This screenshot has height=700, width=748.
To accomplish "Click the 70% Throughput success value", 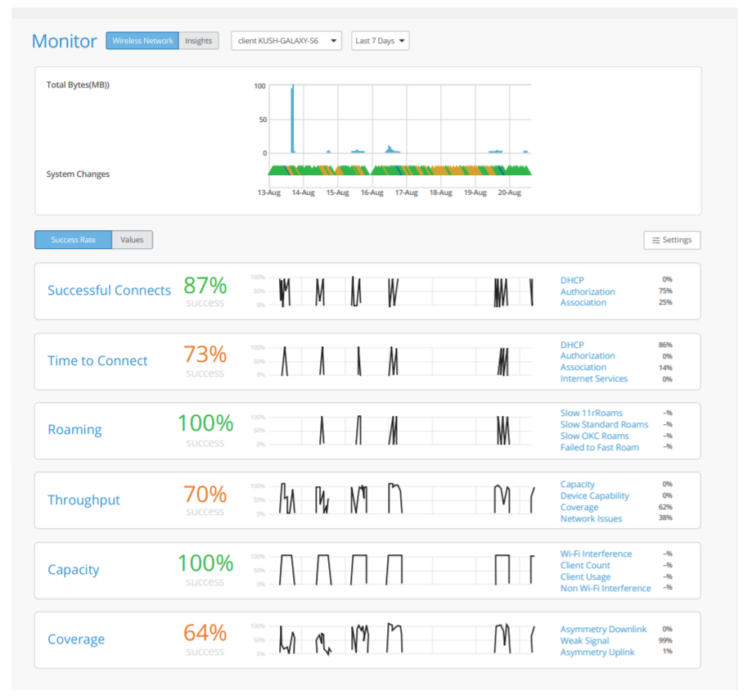I will click(x=205, y=495).
